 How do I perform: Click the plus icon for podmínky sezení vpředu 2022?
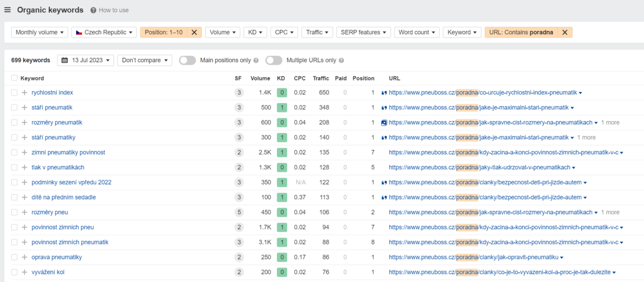click(x=24, y=183)
